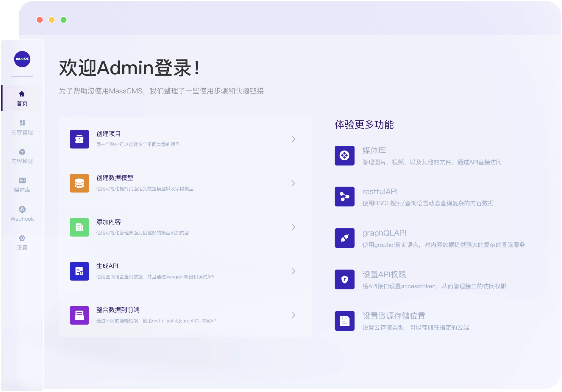
Task: Open the 添加内容 row arrow
Action: tap(293, 227)
